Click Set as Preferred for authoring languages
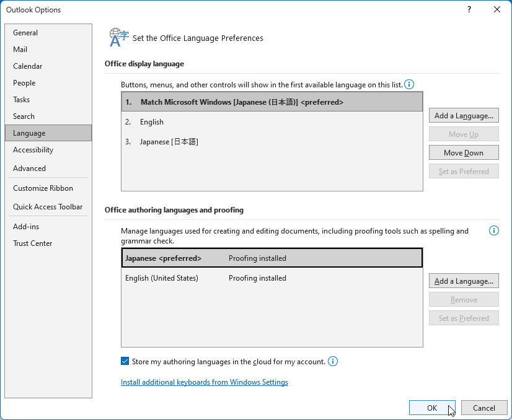 point(464,318)
